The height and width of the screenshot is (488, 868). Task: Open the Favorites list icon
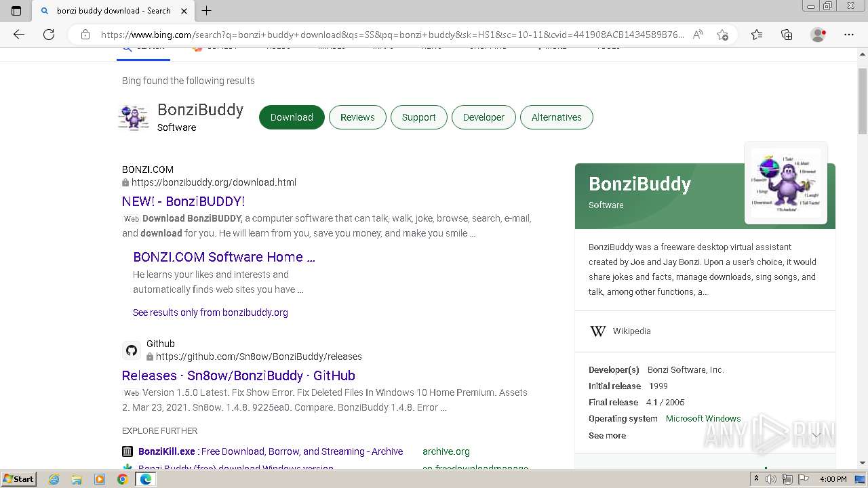click(757, 35)
